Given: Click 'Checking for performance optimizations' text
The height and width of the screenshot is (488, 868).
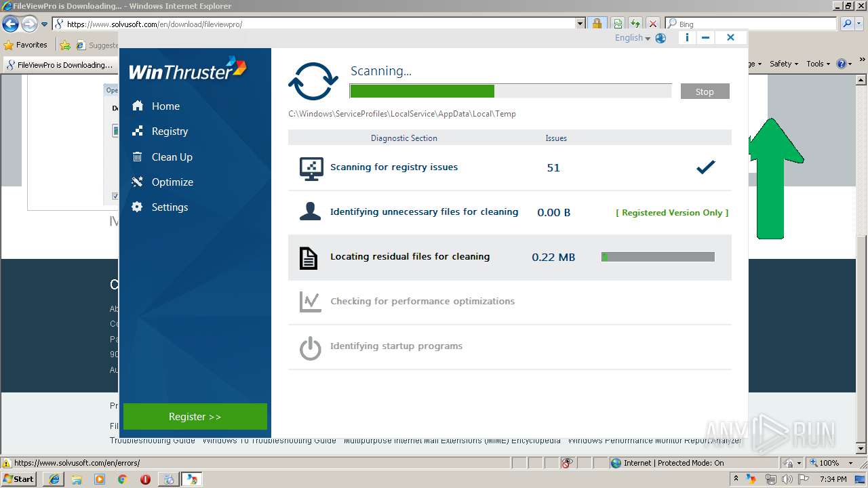Looking at the screenshot, I should 422,301.
